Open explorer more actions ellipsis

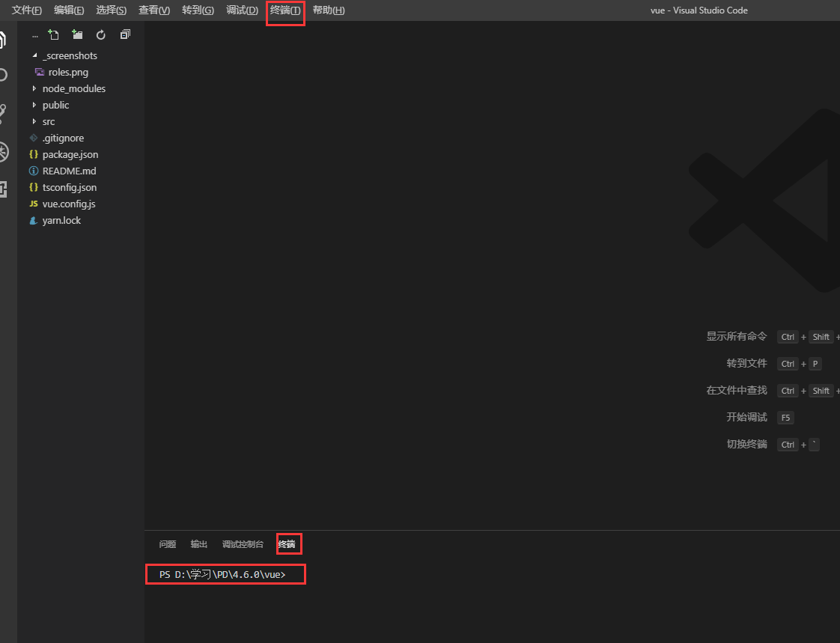click(x=35, y=37)
